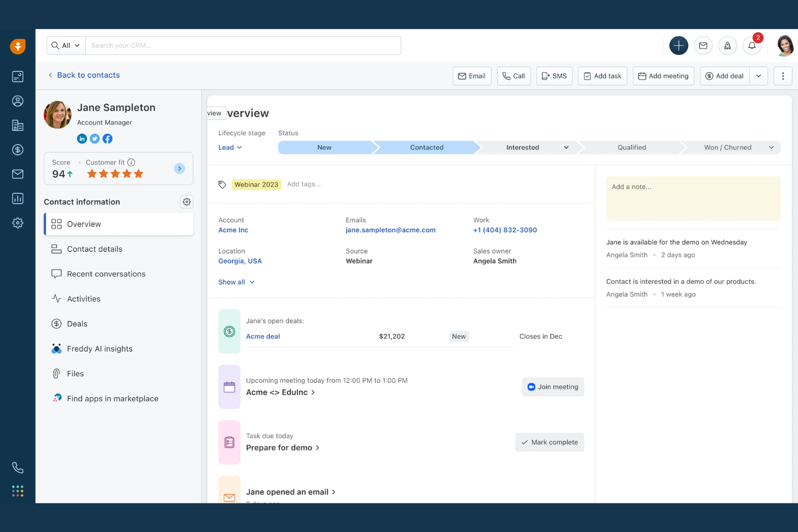The image size is (798, 532).
Task: Click the Add task button
Action: [602, 76]
